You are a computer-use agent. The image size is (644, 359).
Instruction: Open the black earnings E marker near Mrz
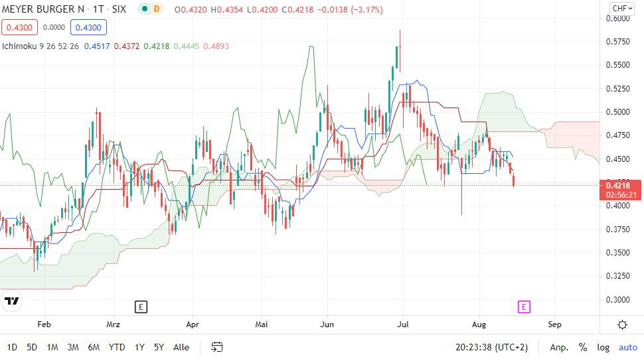coord(141,307)
